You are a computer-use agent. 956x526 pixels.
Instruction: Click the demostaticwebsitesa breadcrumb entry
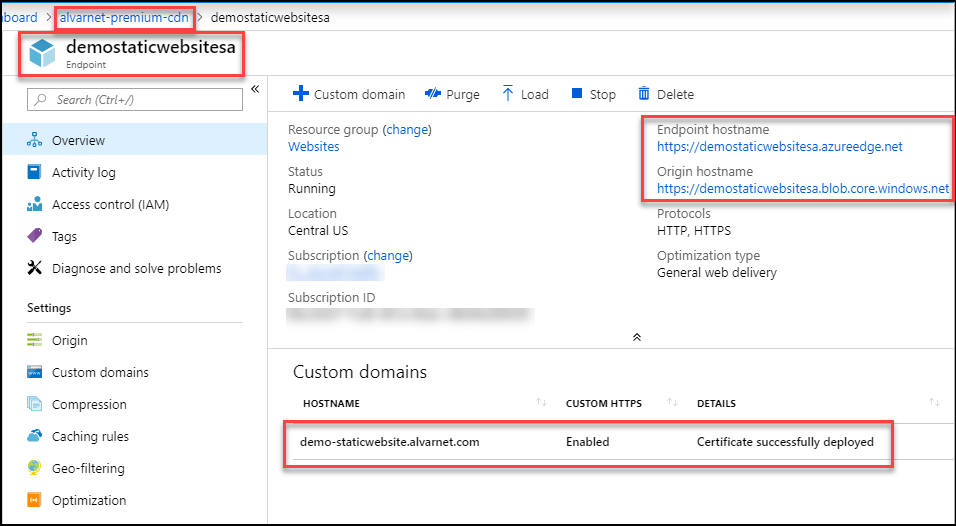270,17
